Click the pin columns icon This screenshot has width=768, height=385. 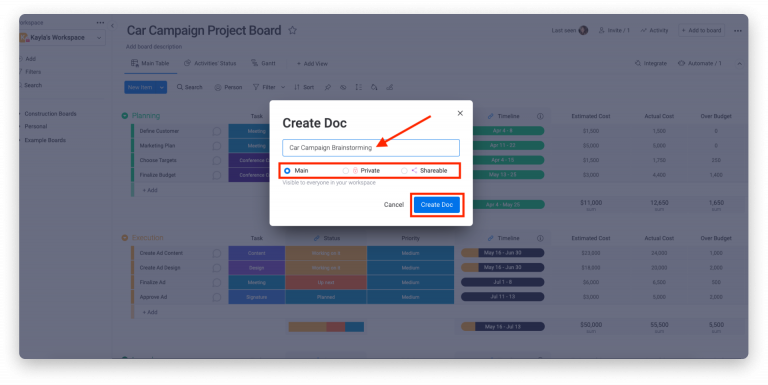[x=328, y=87]
